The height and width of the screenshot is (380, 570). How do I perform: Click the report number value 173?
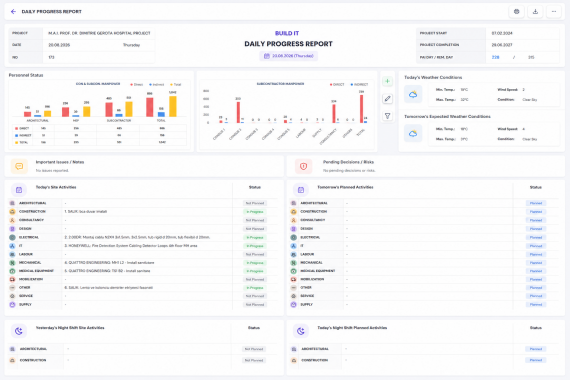51,57
